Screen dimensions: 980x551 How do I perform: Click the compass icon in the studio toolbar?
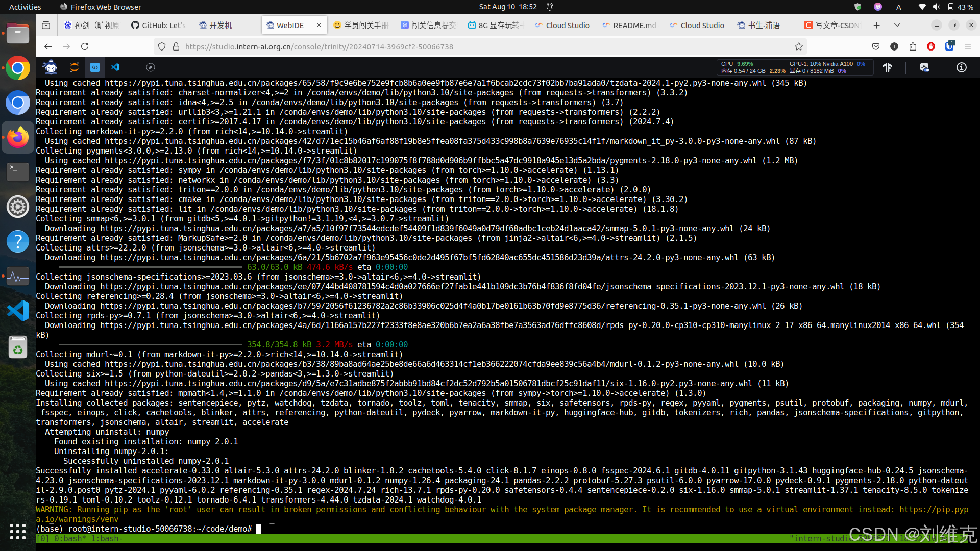150,67
